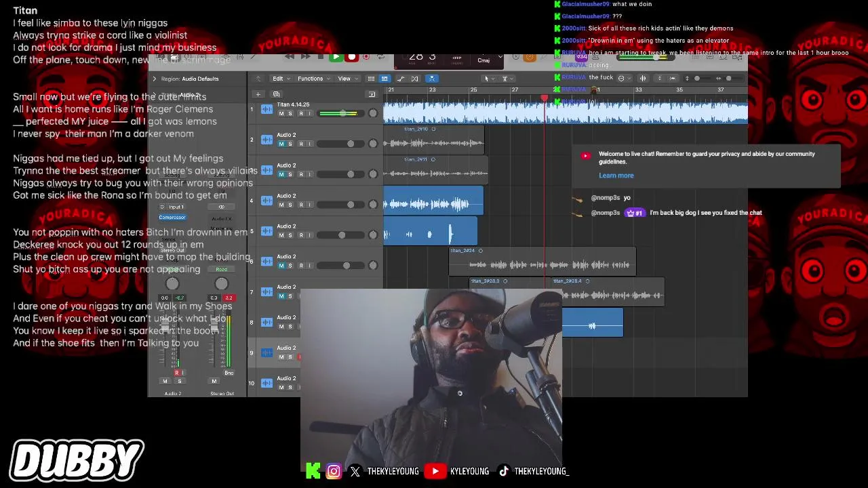Open Learn more link in live chat
Image resolution: width=868 pixels, height=488 pixels.
(x=616, y=176)
